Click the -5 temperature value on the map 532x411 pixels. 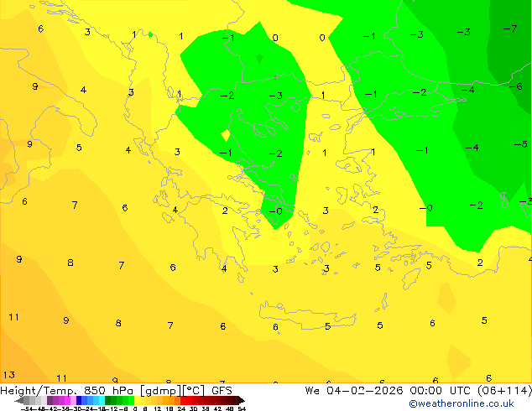(521, 144)
